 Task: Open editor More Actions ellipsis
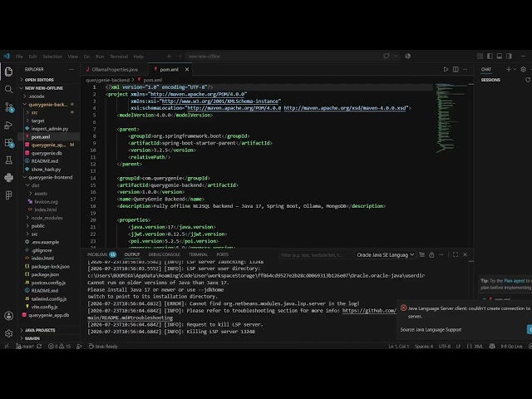pos(465,70)
